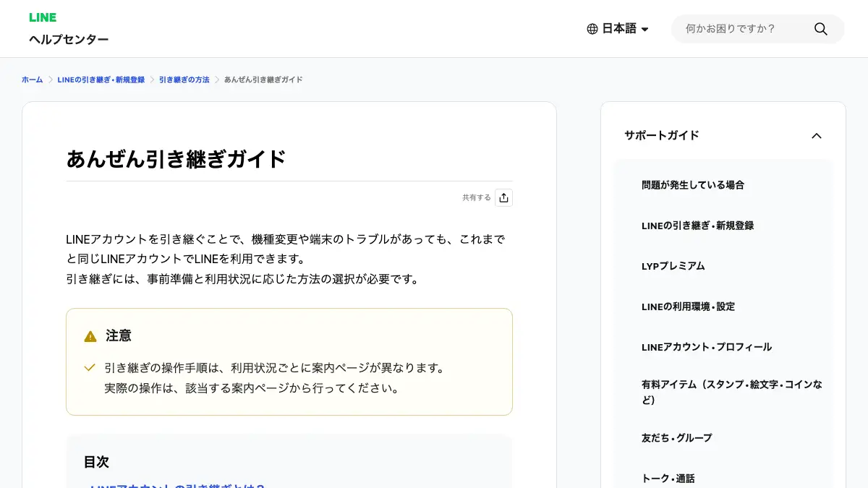Select 問題が発生している場合 in sidebar
This screenshot has width=868, height=488.
tap(693, 185)
